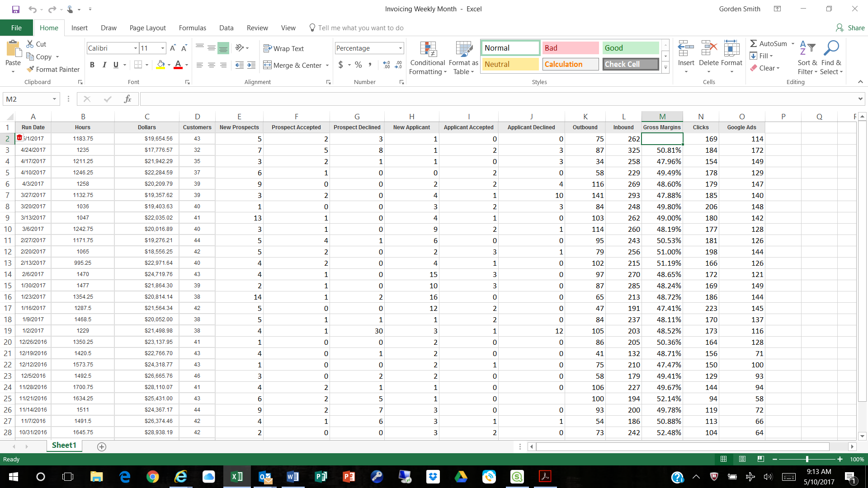The width and height of the screenshot is (868, 488).
Task: Click the Borders icon in Font group
Action: pyautogui.click(x=138, y=65)
